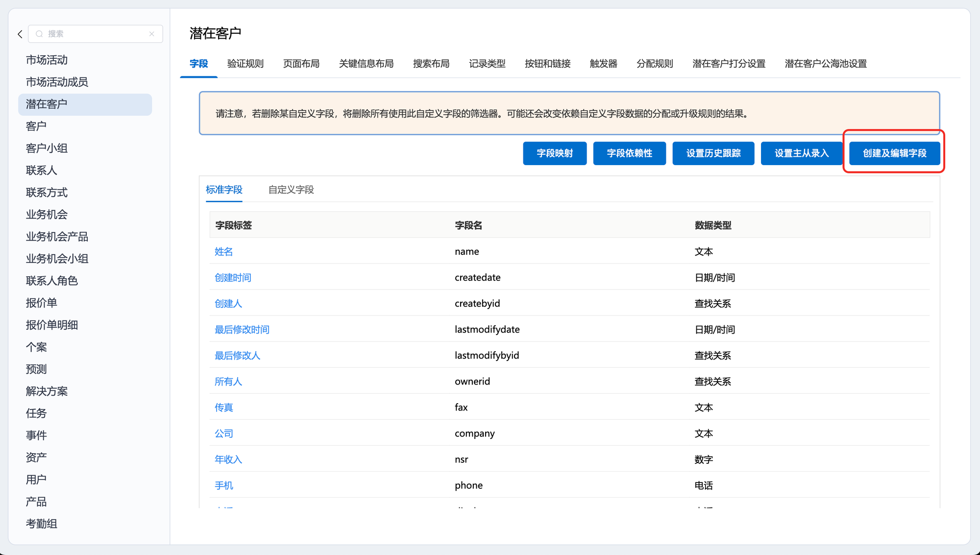The image size is (980, 555).
Task: Click the magnifier icon in the search box
Action: coord(39,34)
